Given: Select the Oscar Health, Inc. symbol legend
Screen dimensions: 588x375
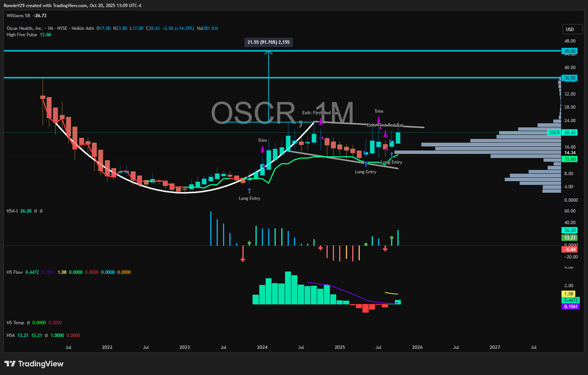Looking at the screenshot, I should pyautogui.click(x=49, y=28).
